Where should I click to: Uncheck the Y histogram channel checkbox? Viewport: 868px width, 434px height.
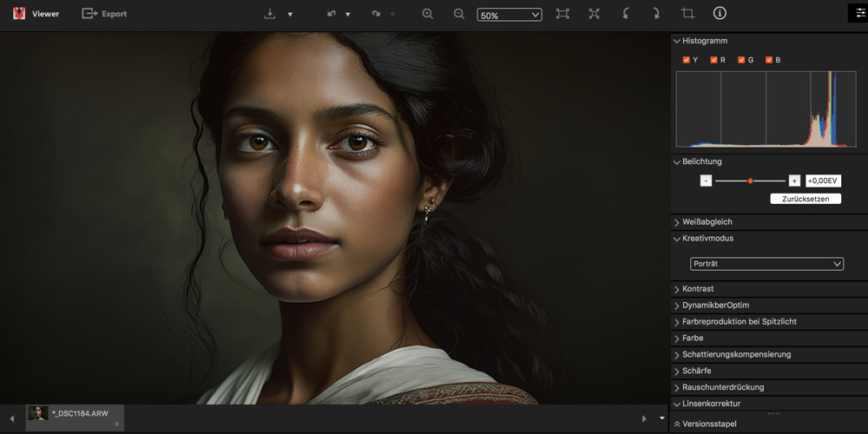(687, 60)
